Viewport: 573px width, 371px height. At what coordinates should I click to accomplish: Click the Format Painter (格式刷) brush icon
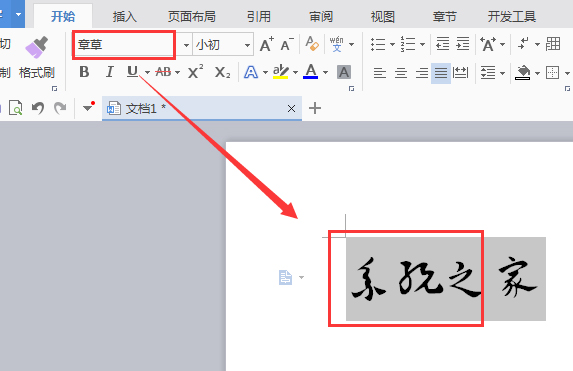[37, 47]
